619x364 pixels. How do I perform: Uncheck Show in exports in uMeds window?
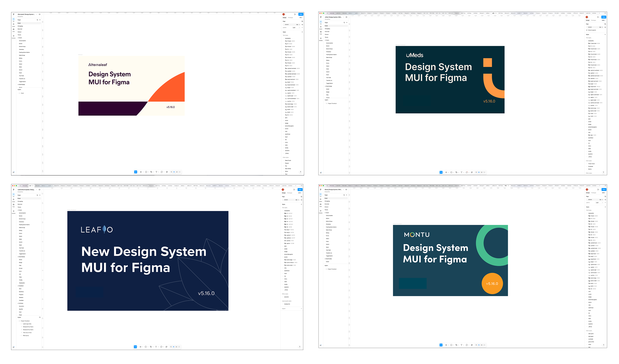coord(587,30)
